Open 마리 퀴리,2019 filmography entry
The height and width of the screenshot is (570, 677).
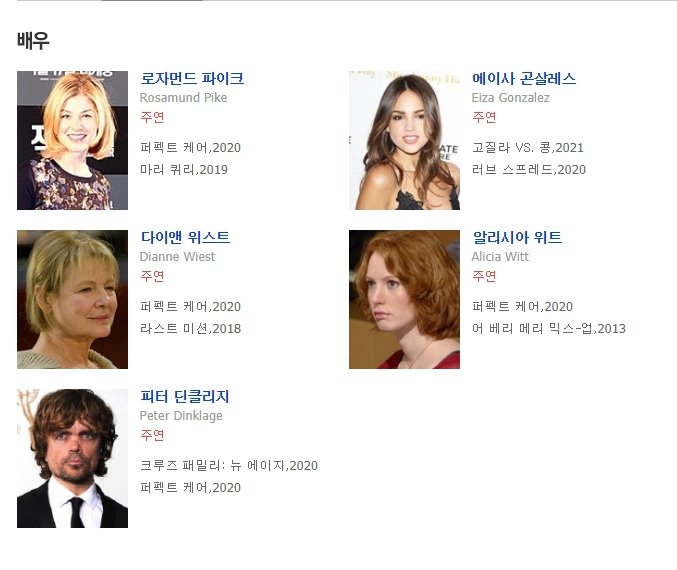pos(184,170)
